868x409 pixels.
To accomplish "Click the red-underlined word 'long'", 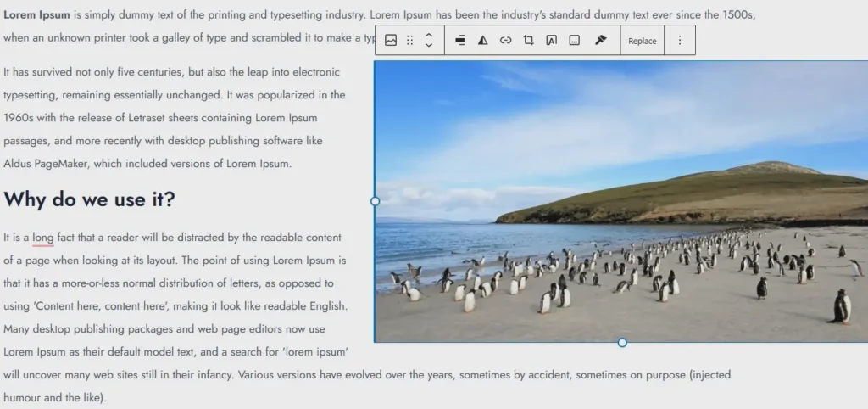I will 43,238.
